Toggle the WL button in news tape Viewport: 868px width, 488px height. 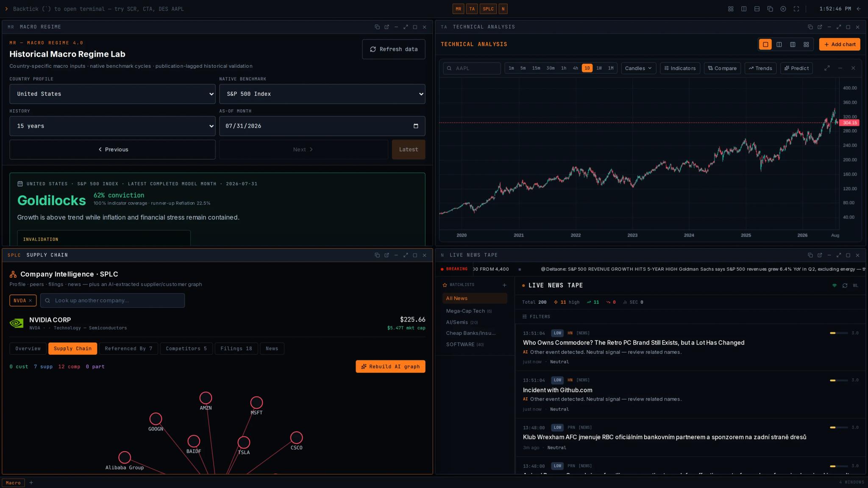coord(855,286)
